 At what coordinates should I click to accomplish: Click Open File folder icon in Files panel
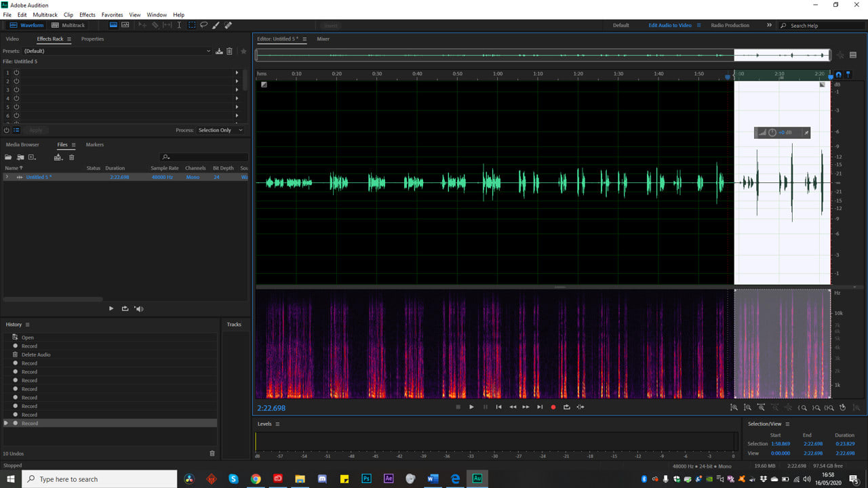pyautogui.click(x=9, y=157)
